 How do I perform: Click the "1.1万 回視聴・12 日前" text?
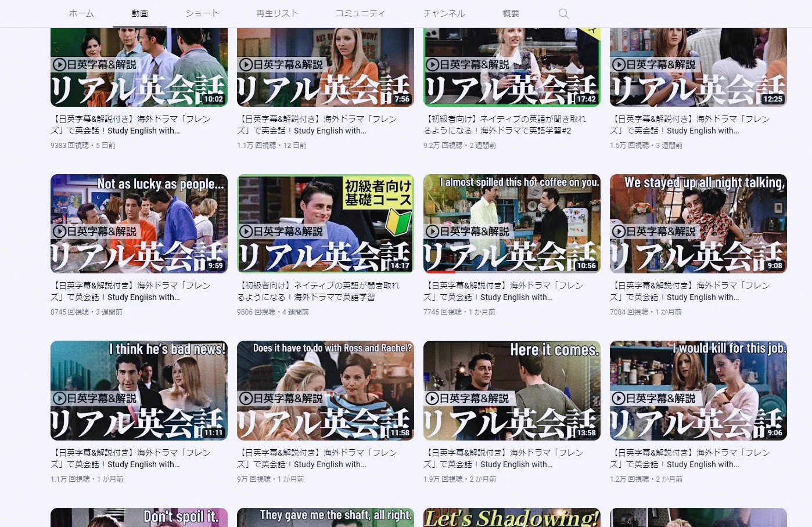(272, 146)
